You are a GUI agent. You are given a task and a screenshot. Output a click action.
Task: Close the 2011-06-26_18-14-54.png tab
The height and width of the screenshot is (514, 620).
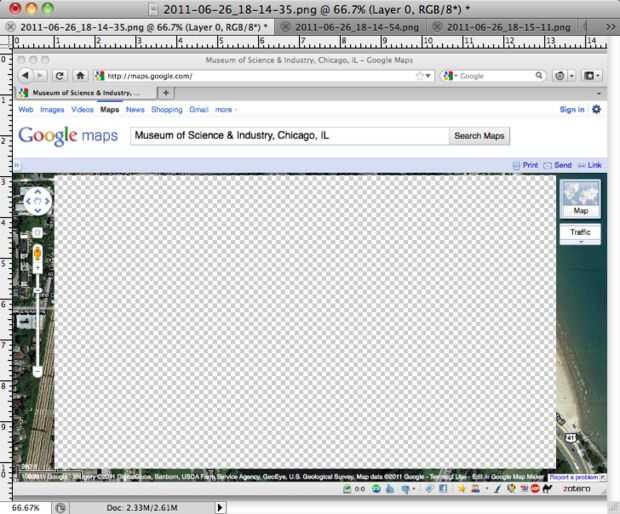click(x=285, y=27)
